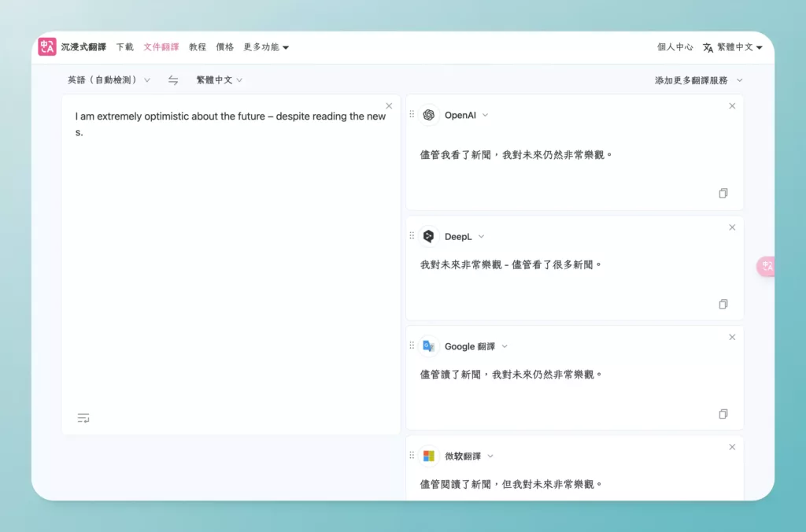Select DeepL translation text 我對未來非常樂觀
This screenshot has width=806, height=532.
460,264
